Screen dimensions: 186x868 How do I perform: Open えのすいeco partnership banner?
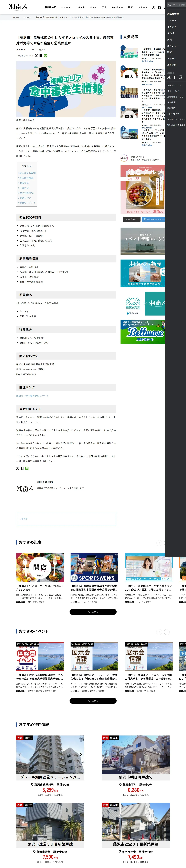tap(142, 304)
